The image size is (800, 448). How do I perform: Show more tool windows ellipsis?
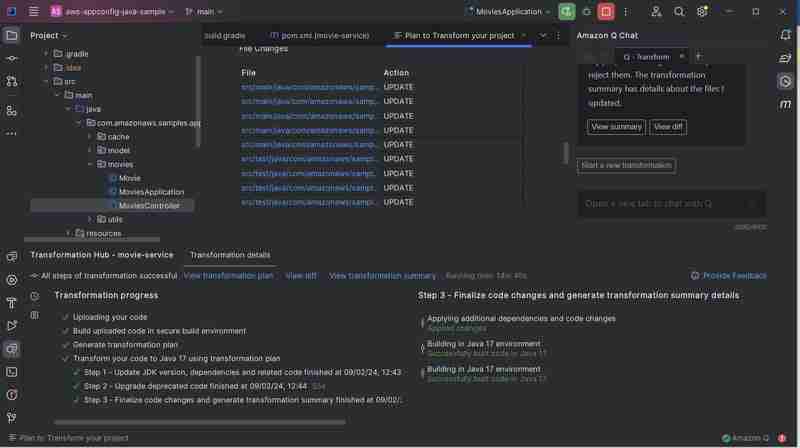12,134
